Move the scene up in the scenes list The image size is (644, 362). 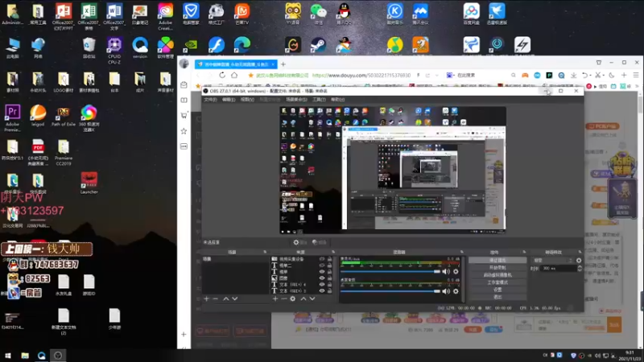[226, 298]
